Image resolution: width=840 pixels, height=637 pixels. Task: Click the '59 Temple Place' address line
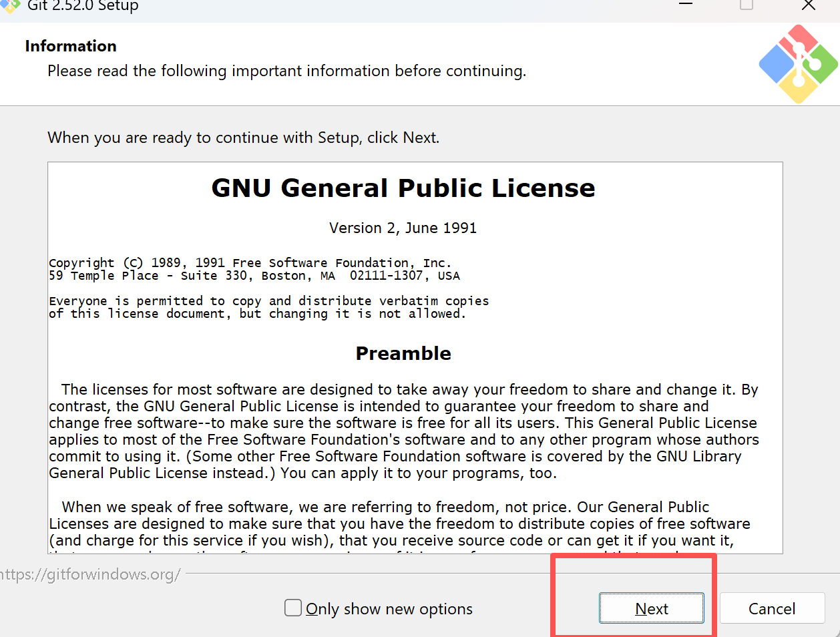254,276
